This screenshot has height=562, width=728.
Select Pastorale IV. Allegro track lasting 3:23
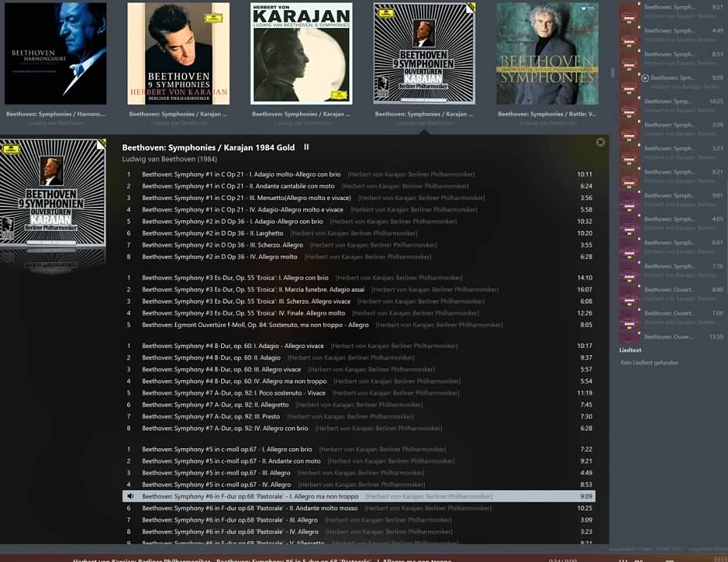click(359, 532)
